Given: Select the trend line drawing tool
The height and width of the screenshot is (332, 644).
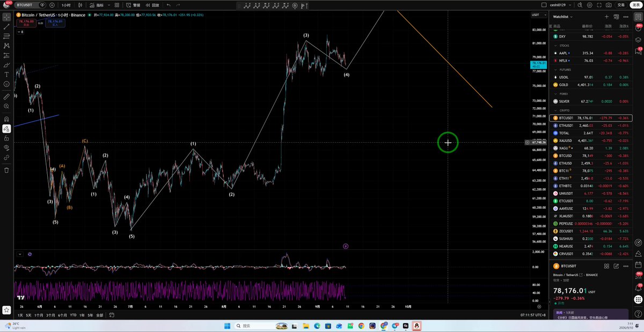Looking at the screenshot, I should click(6, 26).
